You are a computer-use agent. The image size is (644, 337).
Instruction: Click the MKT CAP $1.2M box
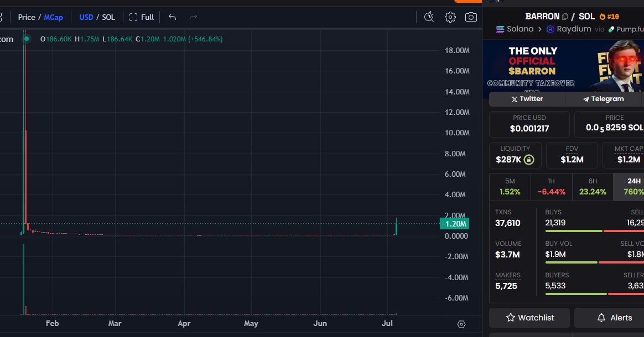coord(623,155)
